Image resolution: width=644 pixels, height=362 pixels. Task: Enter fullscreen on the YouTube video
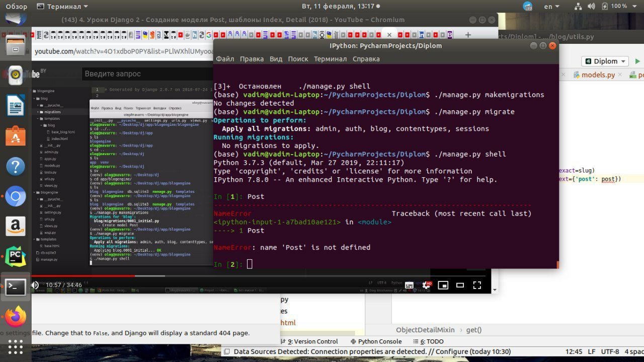(x=477, y=285)
